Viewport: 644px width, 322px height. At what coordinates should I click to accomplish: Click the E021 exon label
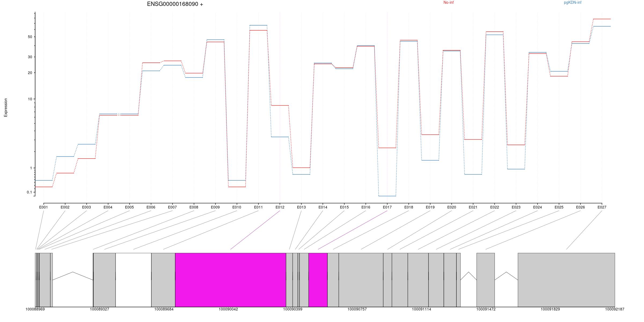(473, 207)
